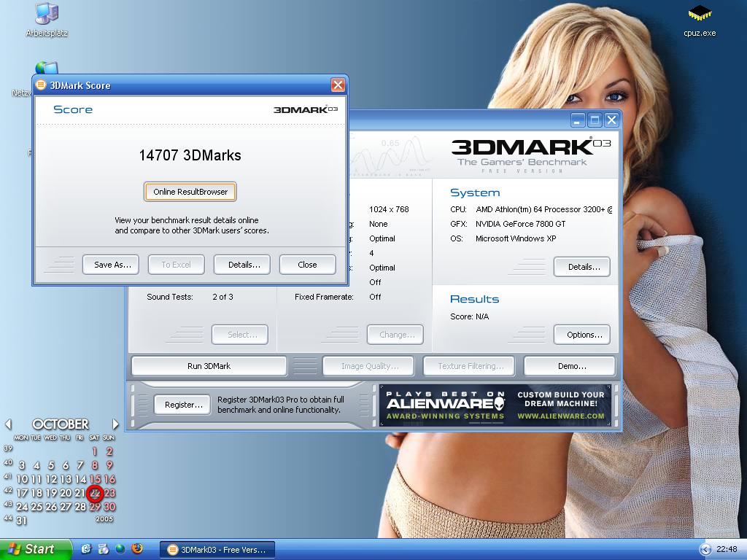Image resolution: width=747 pixels, height=560 pixels.
Task: Switch to the 3DMark03 - Free Version taskbar button
Action: point(217,550)
